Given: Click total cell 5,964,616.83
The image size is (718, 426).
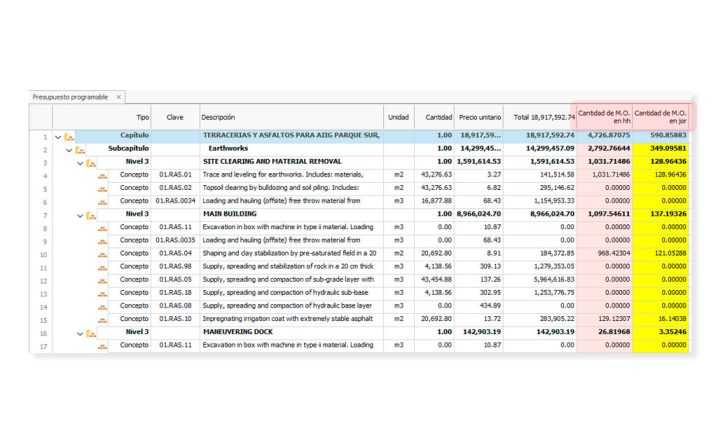Looking at the screenshot, I should pyautogui.click(x=540, y=279).
